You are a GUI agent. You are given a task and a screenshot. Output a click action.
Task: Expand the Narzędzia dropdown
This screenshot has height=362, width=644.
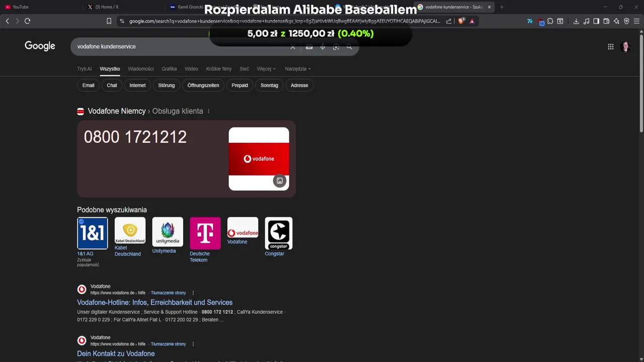(298, 69)
